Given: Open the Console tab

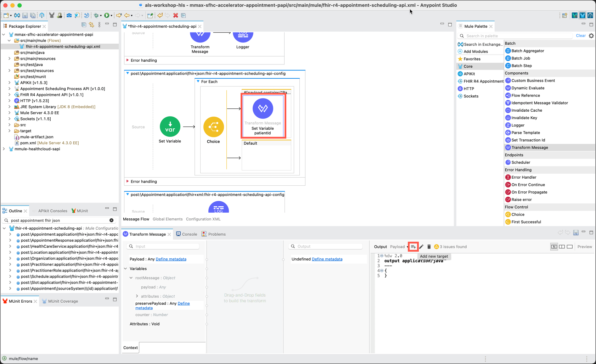Looking at the screenshot, I should 186,234.
